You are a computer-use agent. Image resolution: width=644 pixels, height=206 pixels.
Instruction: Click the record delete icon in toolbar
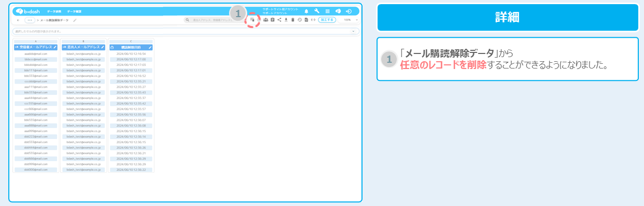pyautogui.click(x=252, y=20)
